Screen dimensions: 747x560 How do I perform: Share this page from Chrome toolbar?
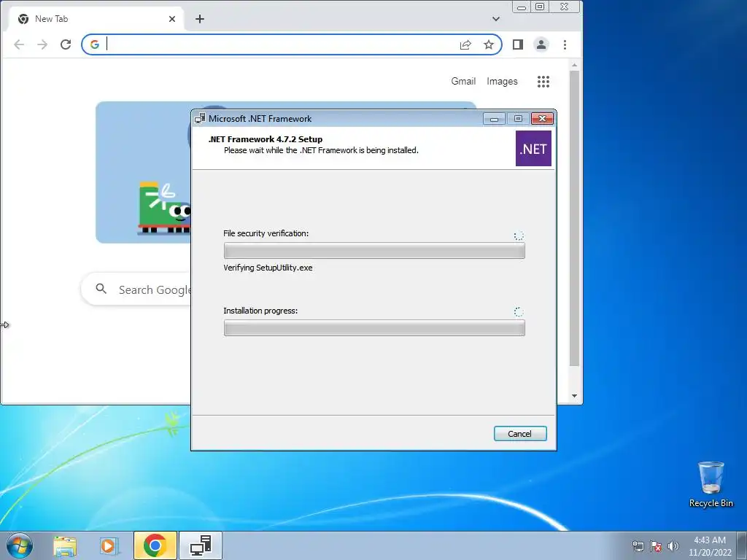465,44
